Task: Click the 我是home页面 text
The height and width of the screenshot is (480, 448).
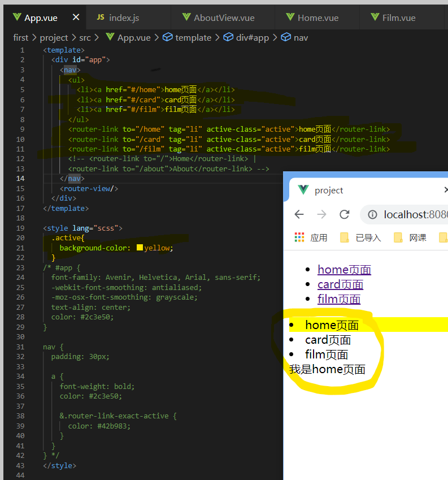Action: pyautogui.click(x=327, y=369)
